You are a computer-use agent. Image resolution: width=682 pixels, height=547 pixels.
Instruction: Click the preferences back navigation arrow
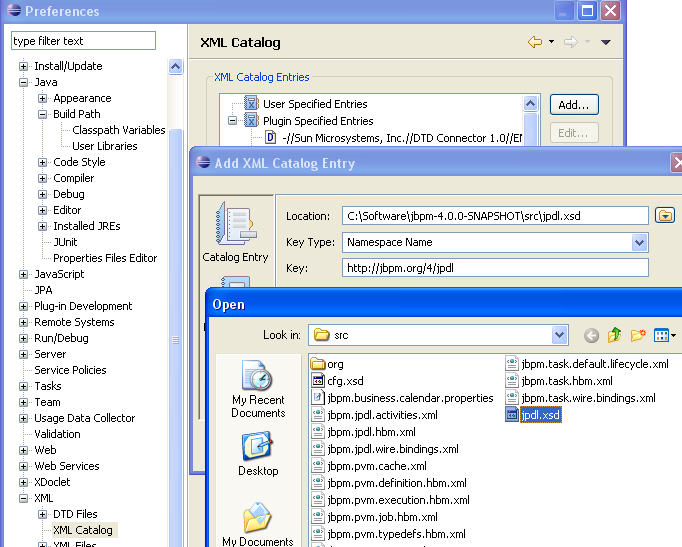pyautogui.click(x=535, y=42)
